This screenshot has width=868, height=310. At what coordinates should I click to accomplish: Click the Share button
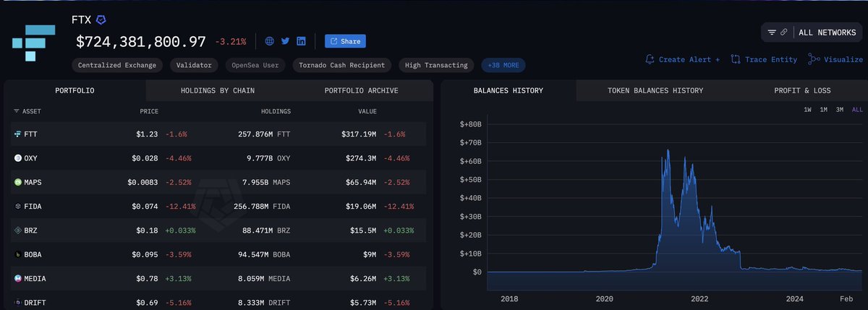tap(345, 41)
